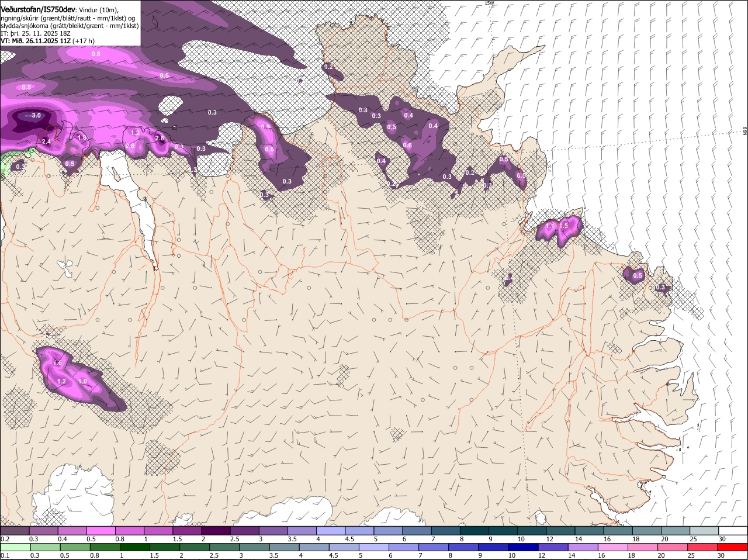Image resolution: width=748 pixels, height=560 pixels.
Task: Click the '1.8' value label on the map
Action: 82,137
